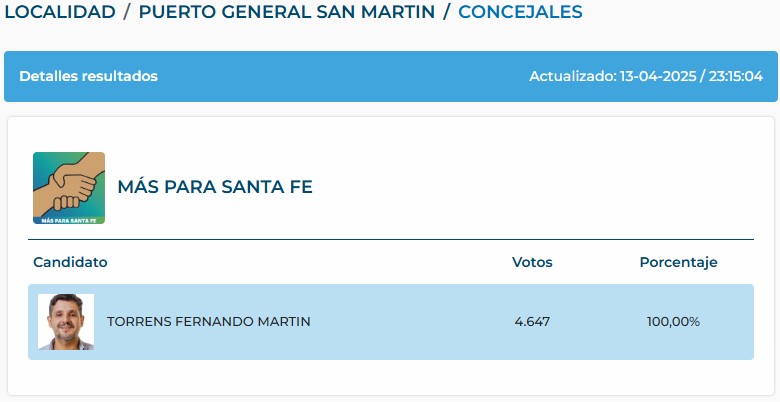Click the 100,00% percentage value
This screenshot has width=780, height=402.
(673, 322)
